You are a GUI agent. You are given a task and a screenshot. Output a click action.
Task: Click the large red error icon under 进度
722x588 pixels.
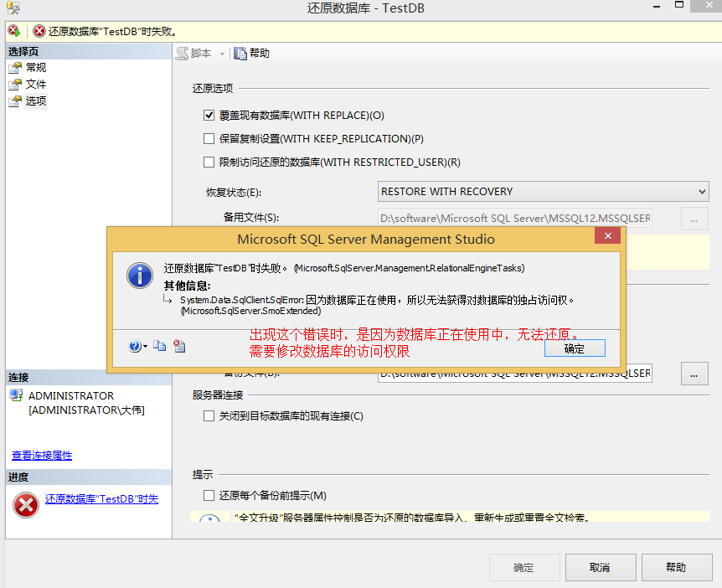26,505
